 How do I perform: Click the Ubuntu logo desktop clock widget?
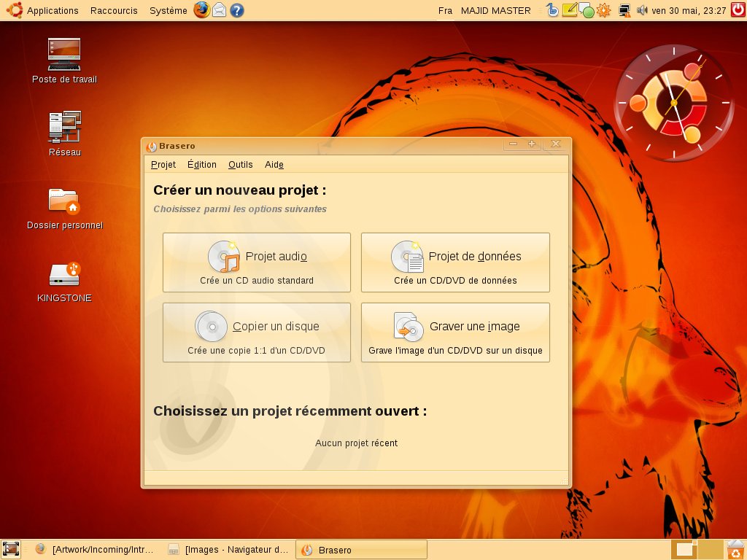click(673, 102)
